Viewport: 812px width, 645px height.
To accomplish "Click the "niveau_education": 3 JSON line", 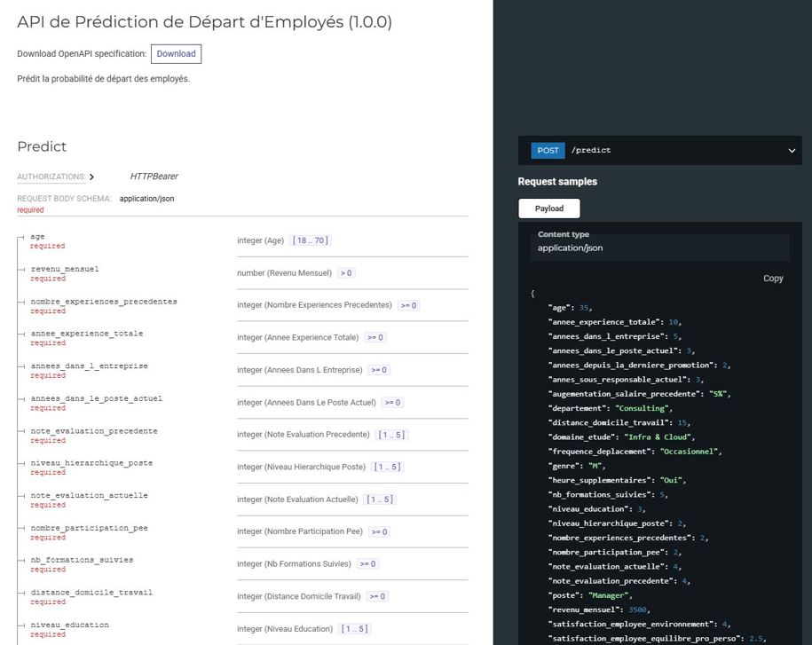I will pos(597,509).
